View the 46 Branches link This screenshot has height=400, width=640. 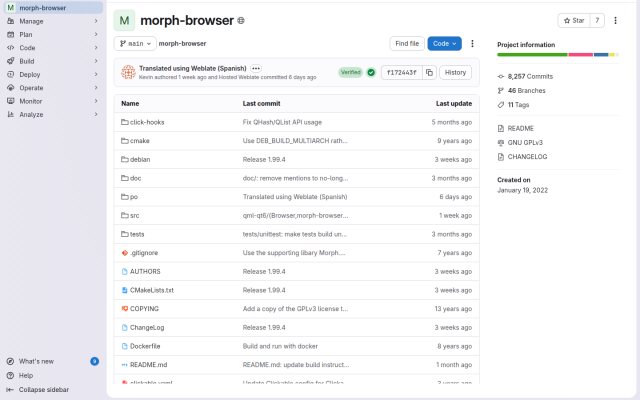(526, 91)
